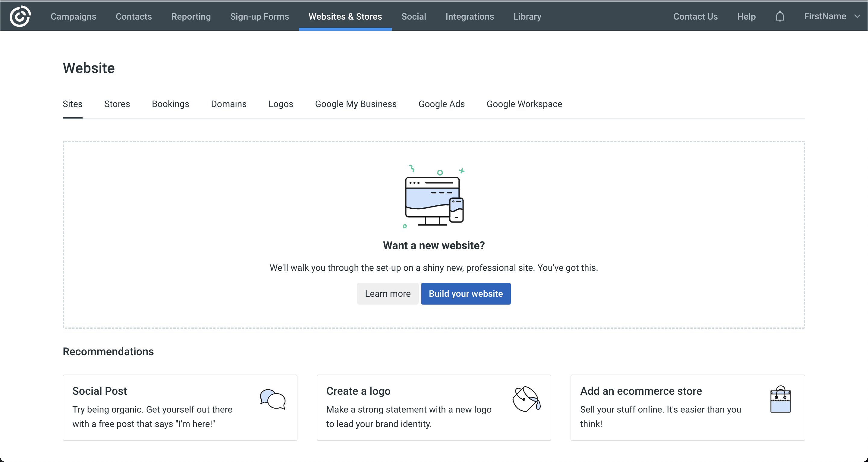Click the "Recommendations" heading
The width and height of the screenshot is (868, 462).
[x=108, y=351]
